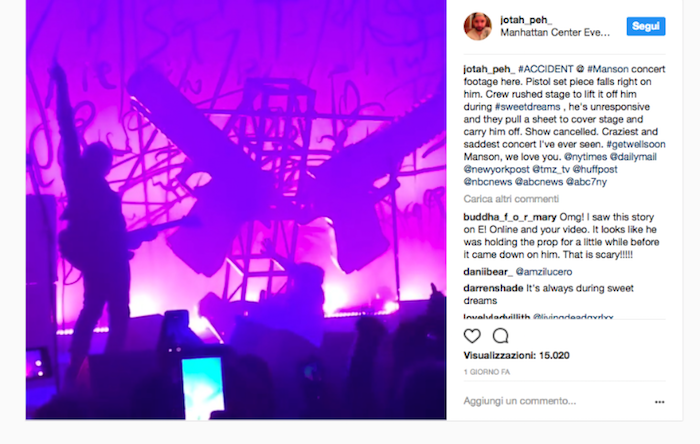
Task: Click the Aggiungi un commento input field
Action: point(554,401)
